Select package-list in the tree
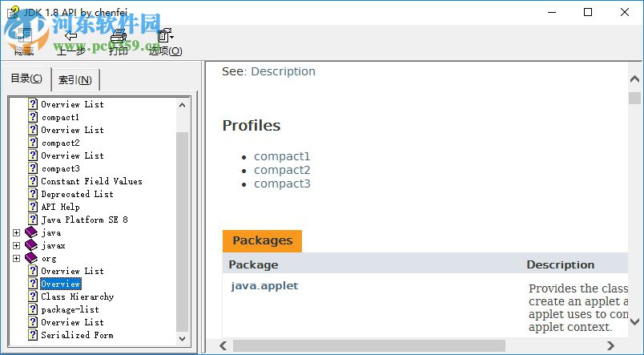 [70, 309]
